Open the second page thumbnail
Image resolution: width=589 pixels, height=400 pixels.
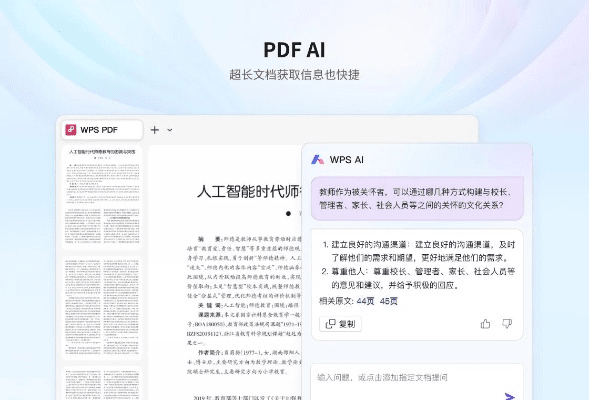coord(102,307)
